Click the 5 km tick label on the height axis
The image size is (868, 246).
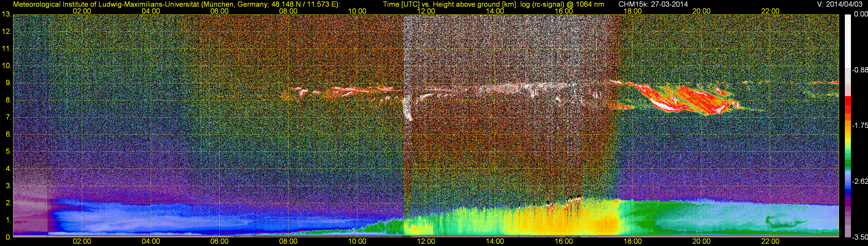click(8, 152)
